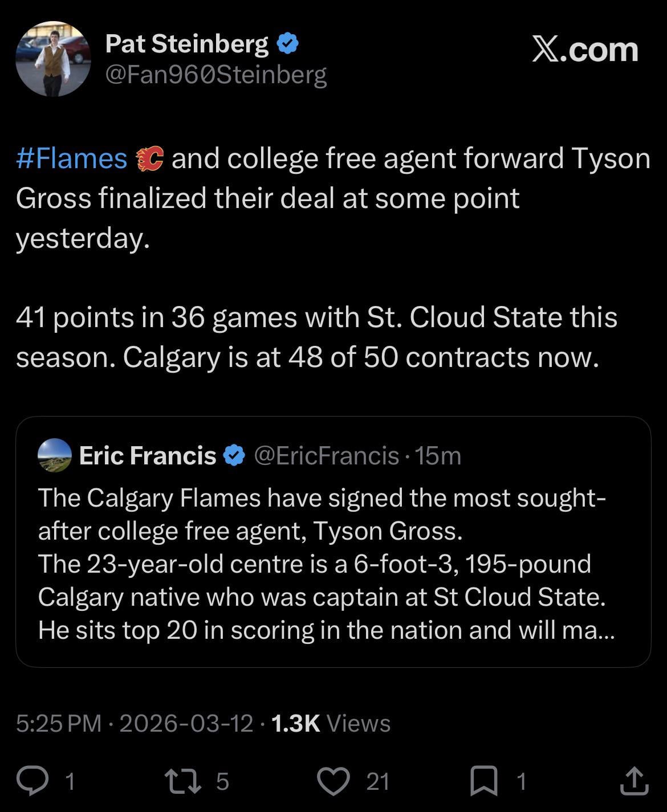Follow the #Flames hashtag link
667x812 pixels.
tap(72, 159)
